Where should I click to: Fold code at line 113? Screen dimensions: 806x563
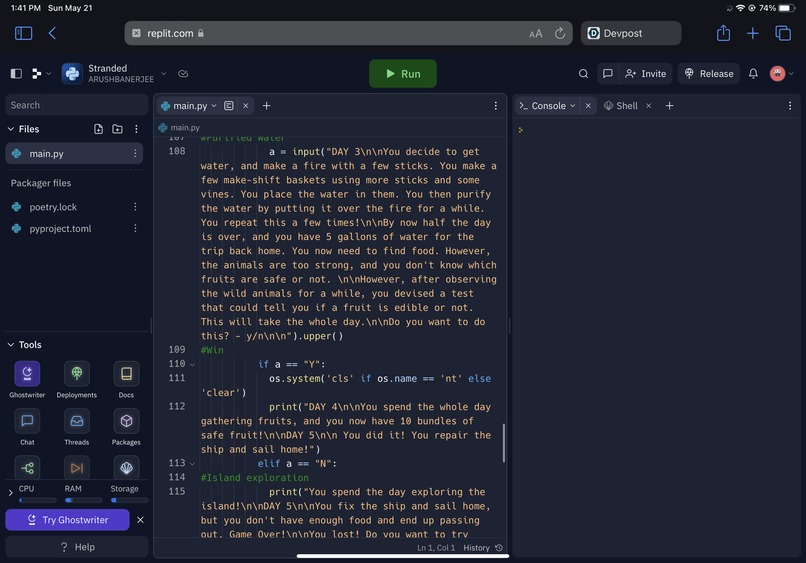(192, 464)
